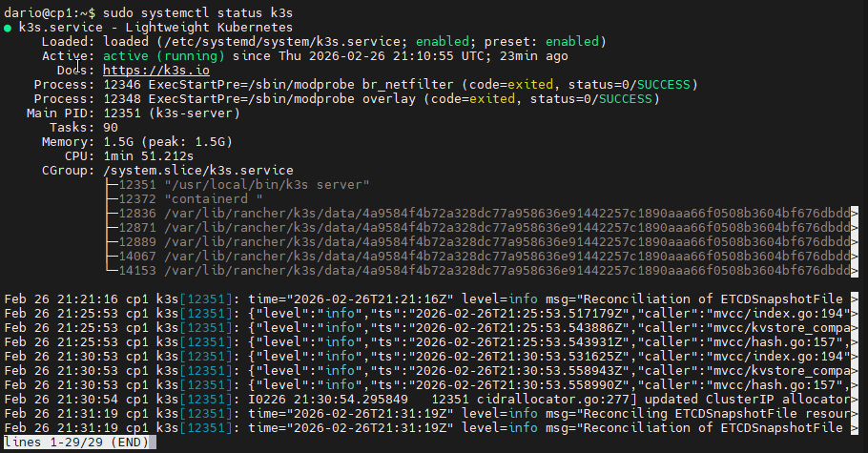Viewport: 868px width, 453px height.
Task: Select the process 12871 tree entry
Action: click(477, 227)
